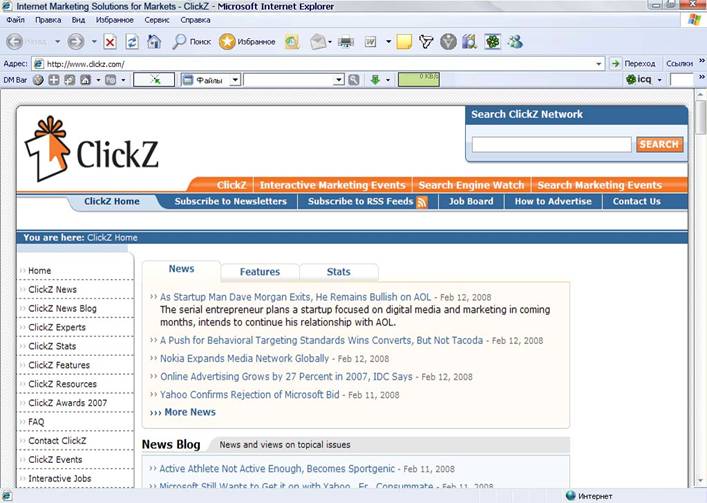The height and width of the screenshot is (503, 707).
Task: Expand the Mail icon dropdown arrow
Action: [330, 42]
